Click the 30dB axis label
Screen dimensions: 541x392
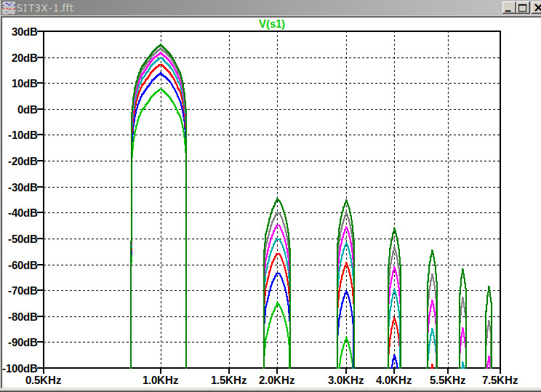[24, 32]
